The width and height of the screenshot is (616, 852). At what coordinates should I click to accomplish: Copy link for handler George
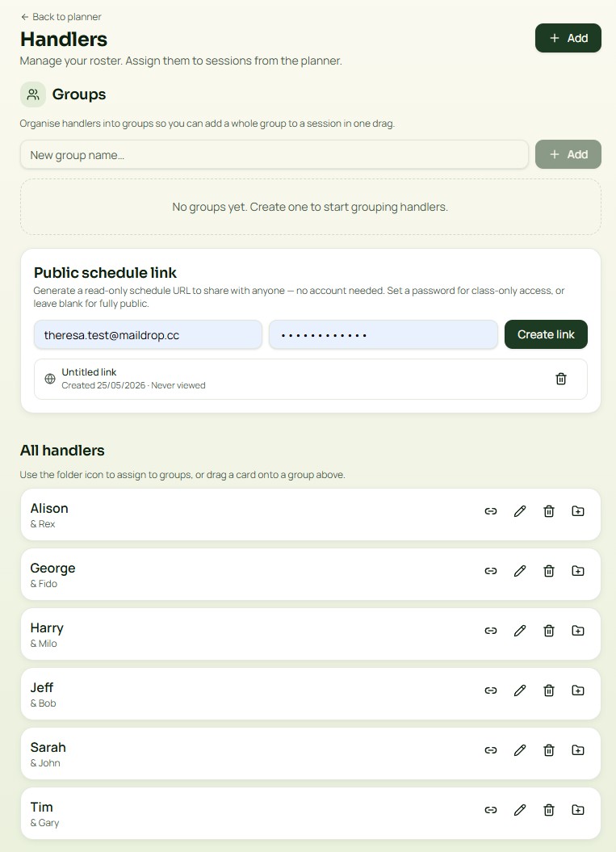491,570
